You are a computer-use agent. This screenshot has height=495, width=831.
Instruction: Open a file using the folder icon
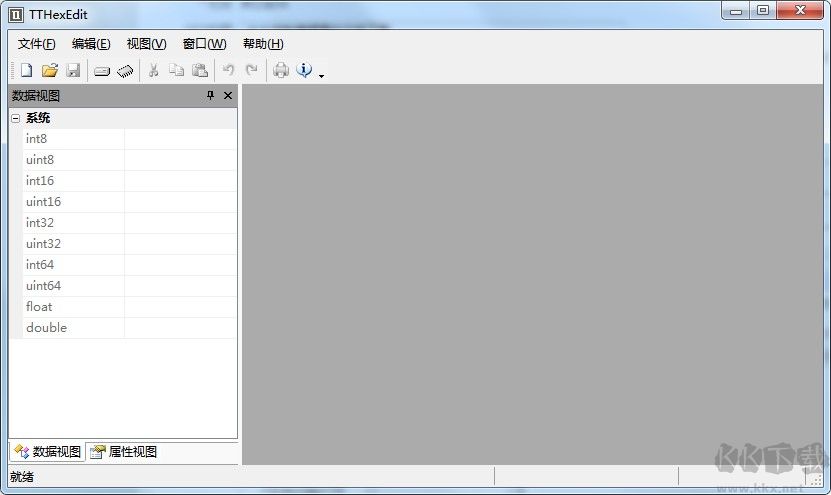(50, 70)
